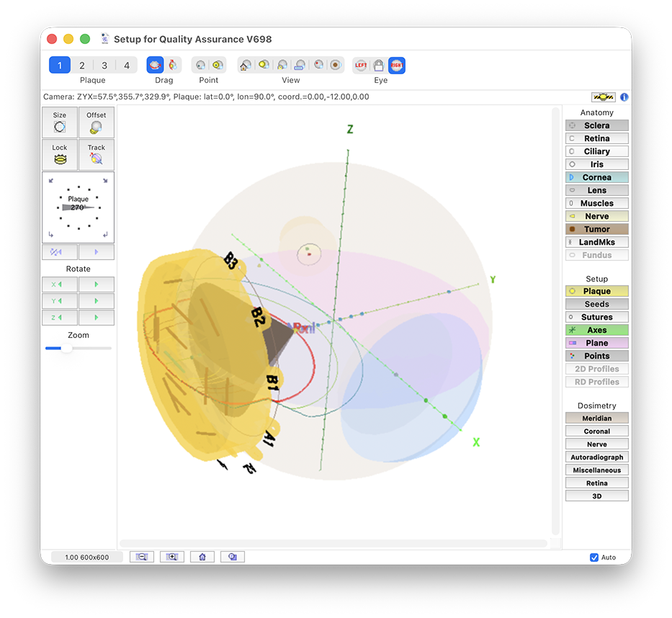Activate the Track tool
The image size is (672, 618).
[96, 155]
